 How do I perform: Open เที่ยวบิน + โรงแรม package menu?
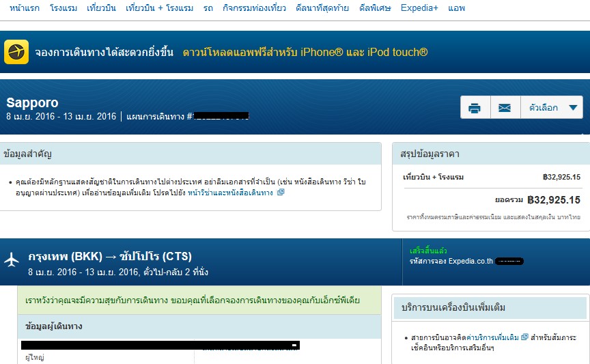click(x=160, y=8)
